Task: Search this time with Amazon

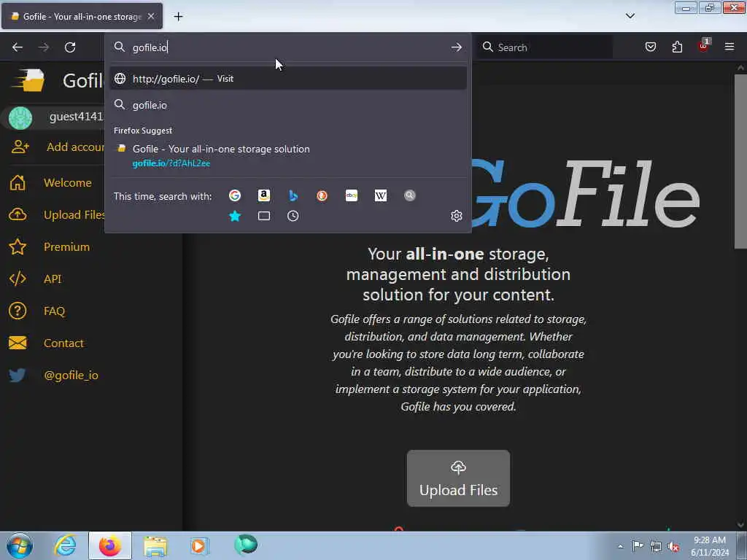Action: pos(264,195)
